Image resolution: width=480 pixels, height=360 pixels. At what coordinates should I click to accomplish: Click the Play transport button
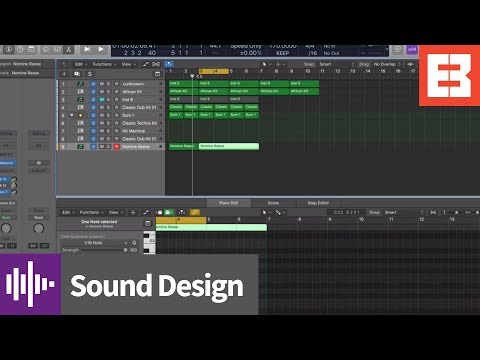[101, 49]
